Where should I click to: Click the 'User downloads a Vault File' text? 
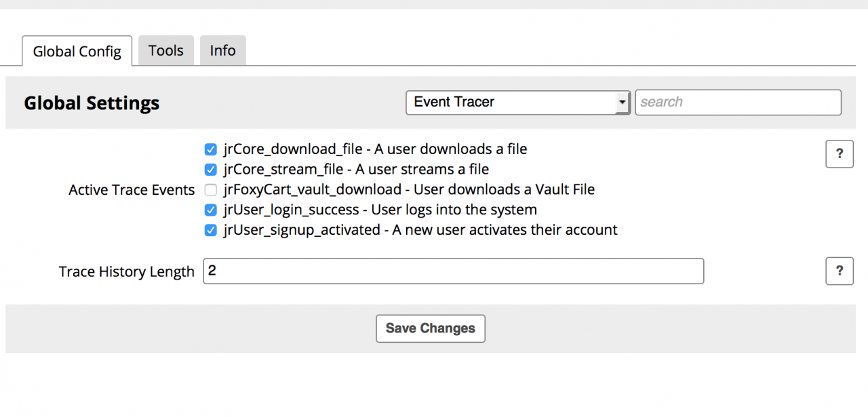[504, 190]
